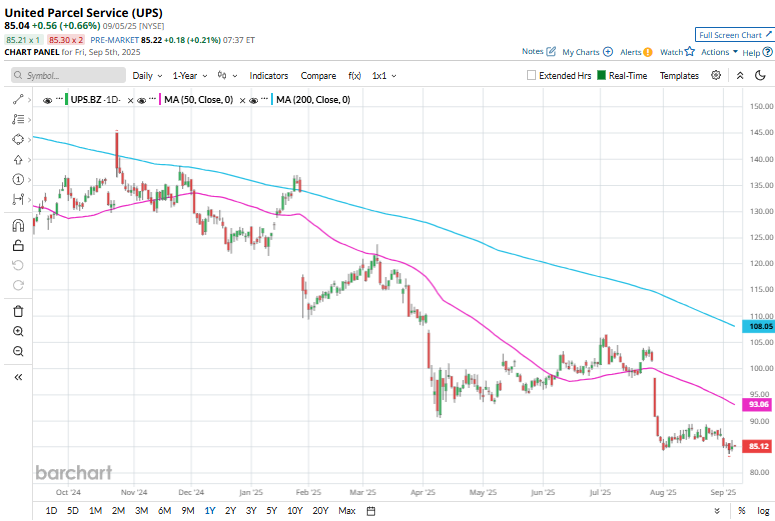Open the f(x) expressions menu
The width and height of the screenshot is (775, 521).
[x=354, y=76]
